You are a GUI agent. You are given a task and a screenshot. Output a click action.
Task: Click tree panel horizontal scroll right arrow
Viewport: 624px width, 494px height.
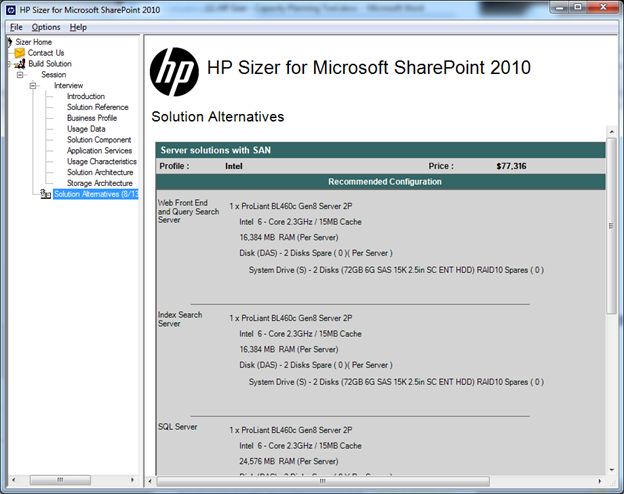point(133,480)
